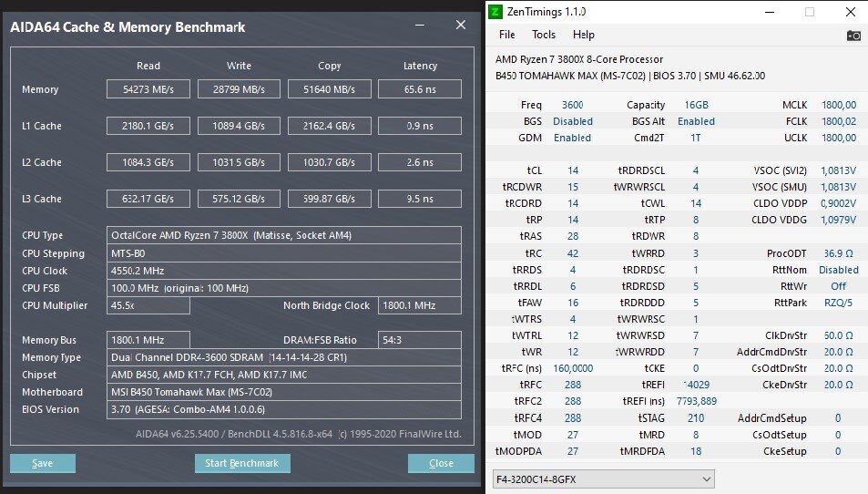Click the North Bridge Clock value 1800.1 MHz
Image resolution: width=868 pixels, height=494 pixels.
(x=420, y=305)
